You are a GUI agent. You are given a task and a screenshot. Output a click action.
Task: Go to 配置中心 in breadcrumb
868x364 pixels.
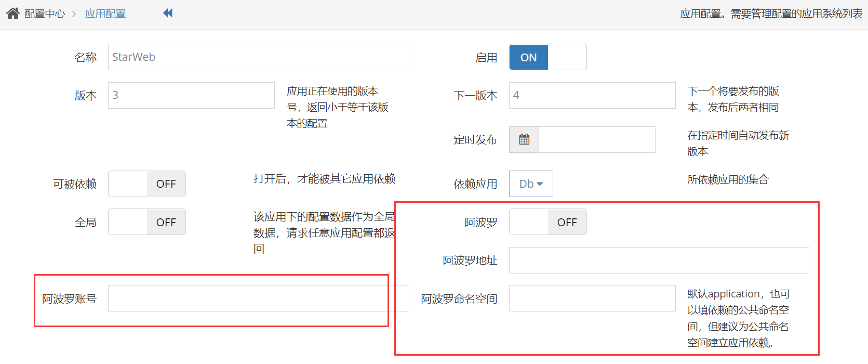45,14
